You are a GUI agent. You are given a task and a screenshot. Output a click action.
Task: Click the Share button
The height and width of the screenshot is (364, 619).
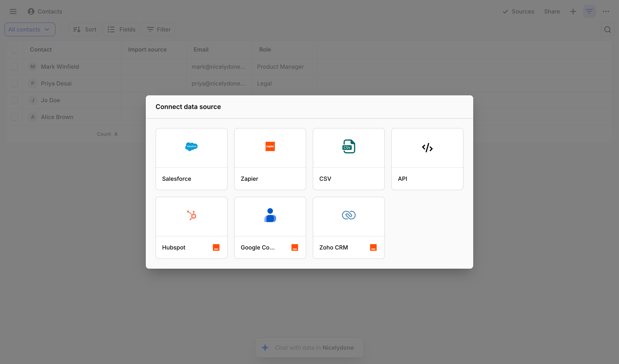pyautogui.click(x=552, y=11)
